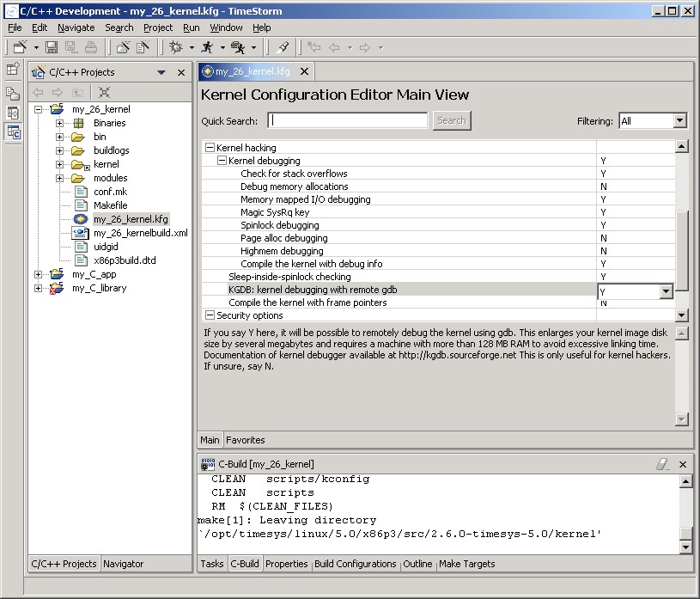
Task: Click the Run running-man icon
Action: coord(207,47)
